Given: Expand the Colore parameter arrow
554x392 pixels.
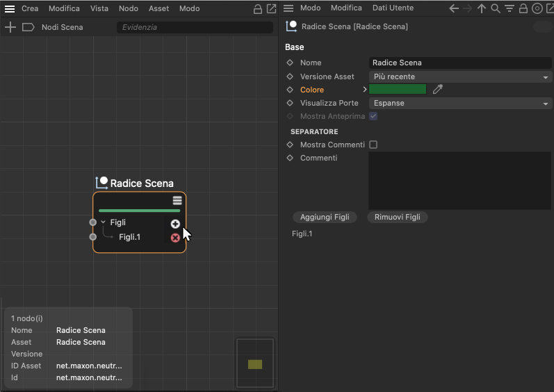Looking at the screenshot, I should pos(365,90).
